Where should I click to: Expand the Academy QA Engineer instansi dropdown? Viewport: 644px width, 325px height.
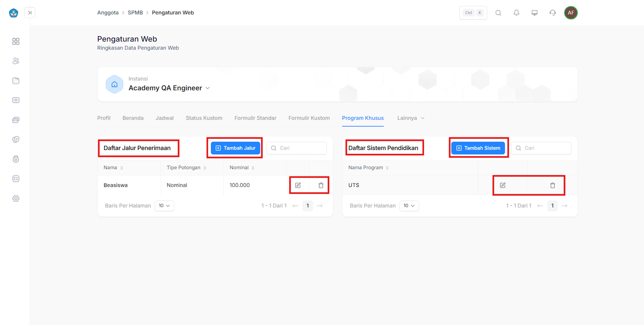(x=207, y=88)
